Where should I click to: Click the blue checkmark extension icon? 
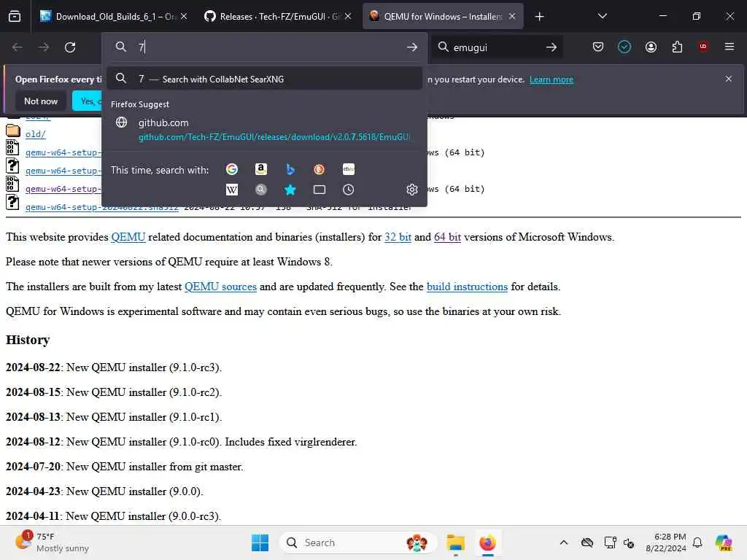tap(624, 47)
